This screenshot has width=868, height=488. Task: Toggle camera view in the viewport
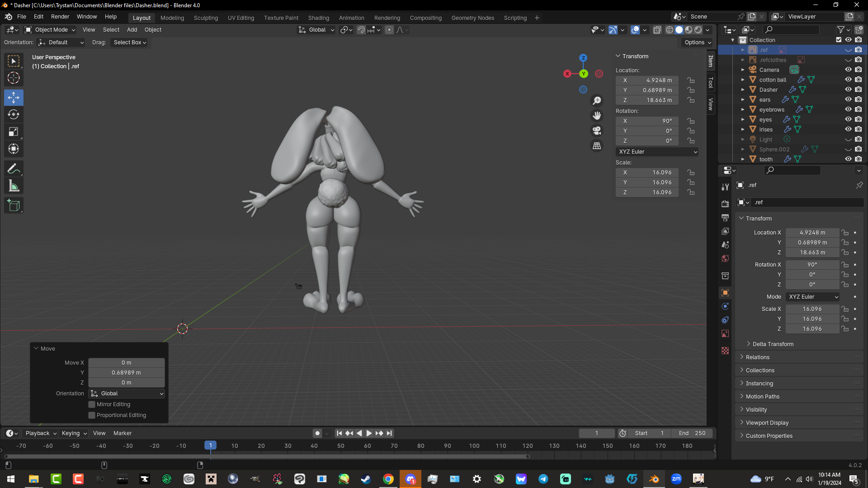click(597, 131)
